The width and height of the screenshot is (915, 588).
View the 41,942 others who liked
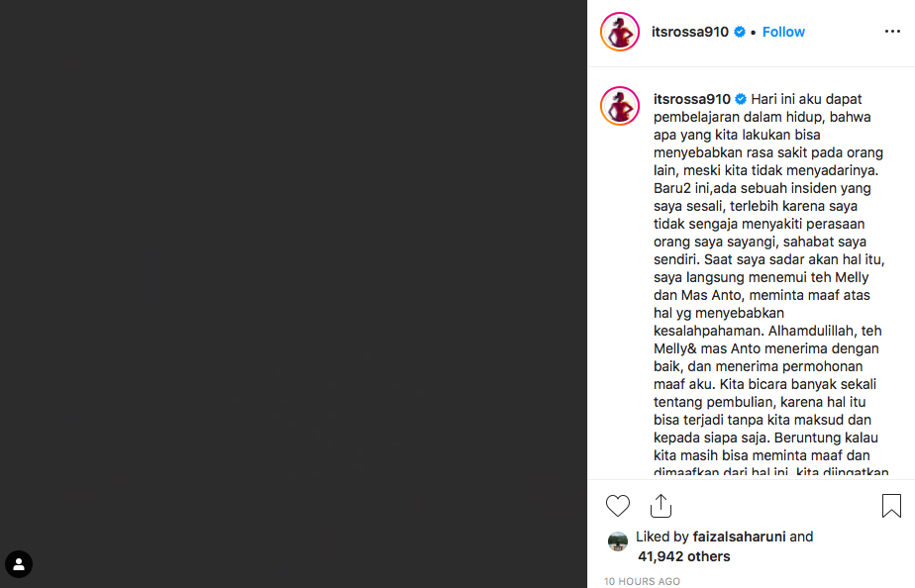pyautogui.click(x=684, y=556)
